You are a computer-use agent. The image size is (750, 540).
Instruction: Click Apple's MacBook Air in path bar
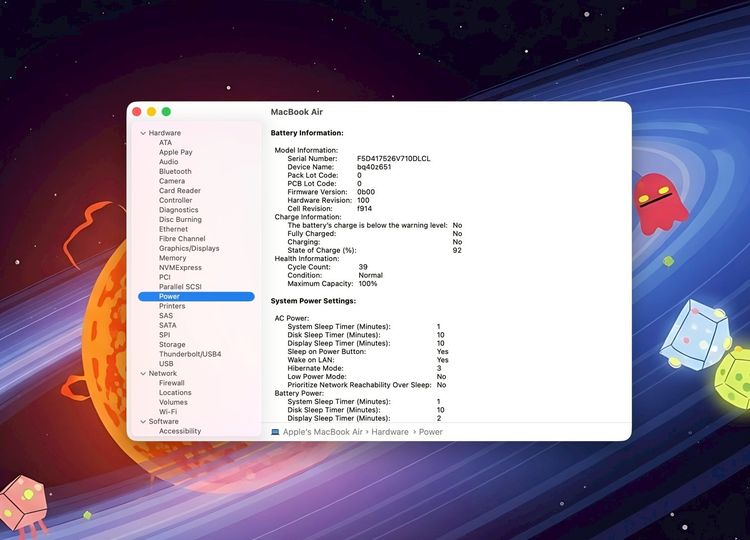click(322, 432)
